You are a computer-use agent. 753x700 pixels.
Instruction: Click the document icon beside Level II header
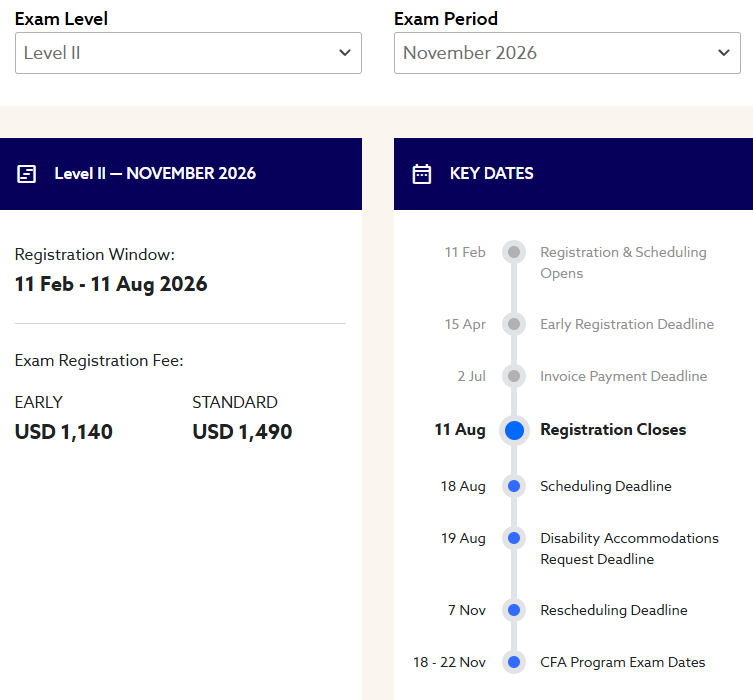(26, 174)
